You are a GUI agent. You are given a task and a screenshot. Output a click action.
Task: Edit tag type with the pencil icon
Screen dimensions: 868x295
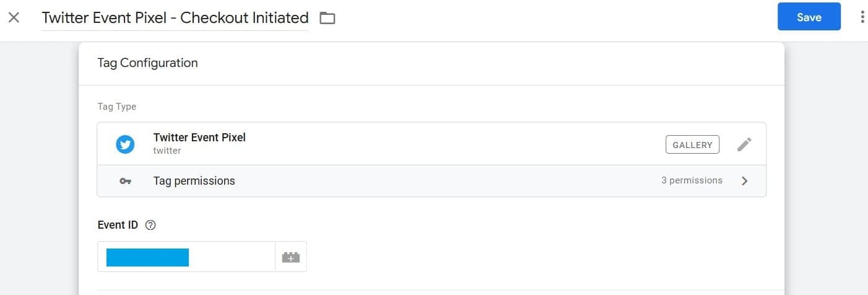tap(744, 144)
